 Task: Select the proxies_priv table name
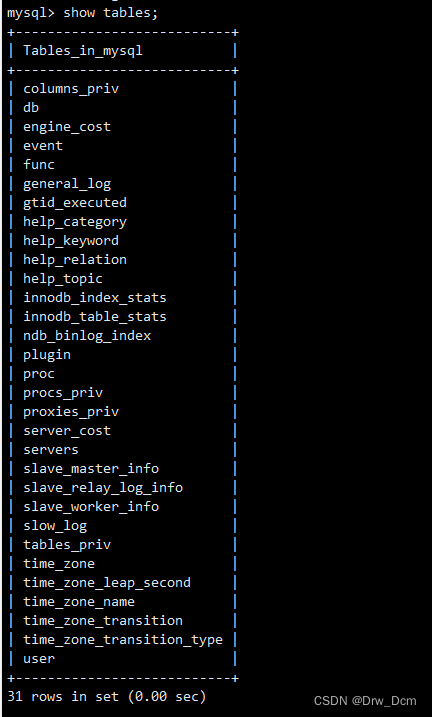click(x=71, y=412)
